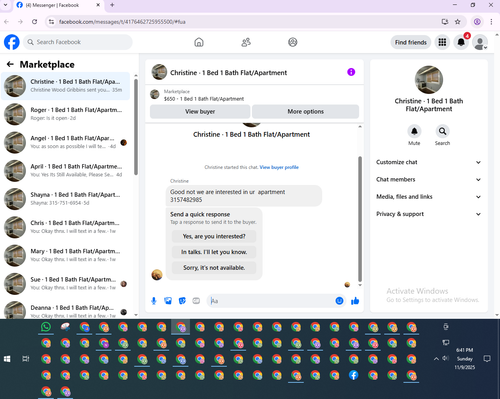Click the chat messages scrollbar
Image resolution: width=500 pixels, height=399 pixels.
pos(360,219)
